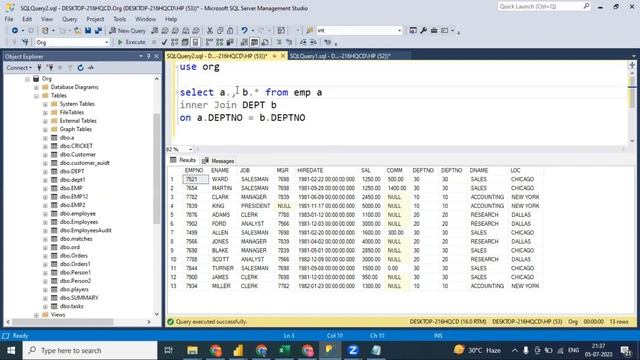Screen dimensions: 640x360
Task: Expand the dbo.DEPT table node
Action: pyautogui.click(x=45, y=171)
